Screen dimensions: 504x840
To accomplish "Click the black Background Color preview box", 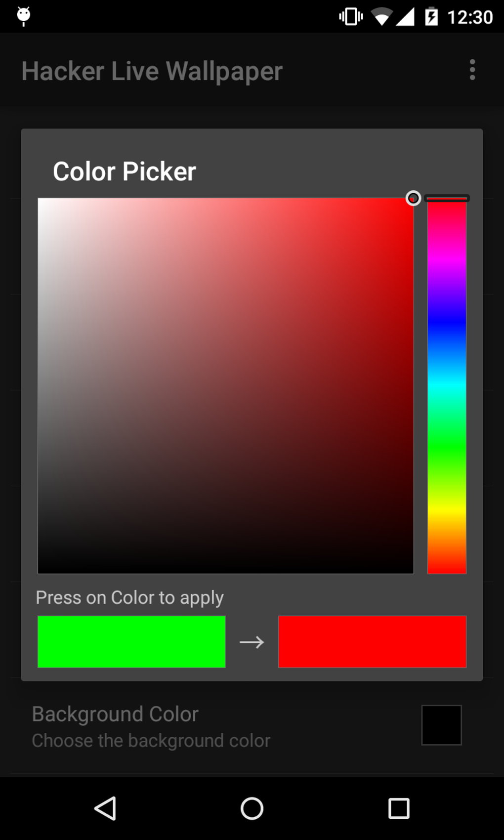I will point(441,725).
